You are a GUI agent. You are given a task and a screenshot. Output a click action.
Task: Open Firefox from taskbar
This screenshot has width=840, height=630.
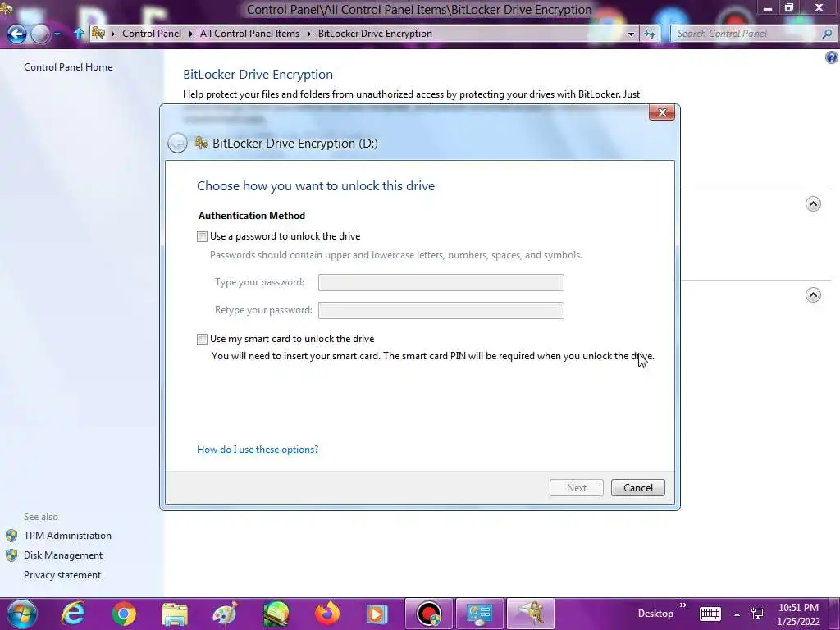pyautogui.click(x=326, y=614)
